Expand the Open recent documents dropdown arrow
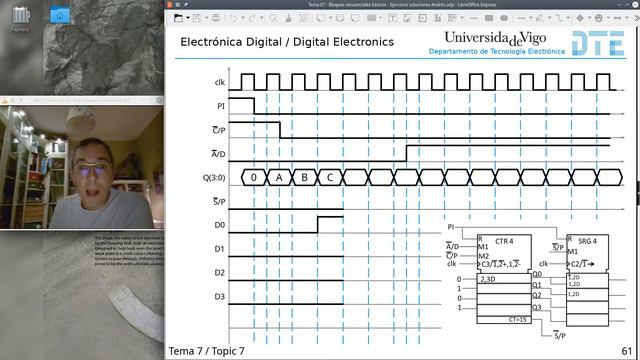This screenshot has width=640, height=360. click(x=188, y=18)
